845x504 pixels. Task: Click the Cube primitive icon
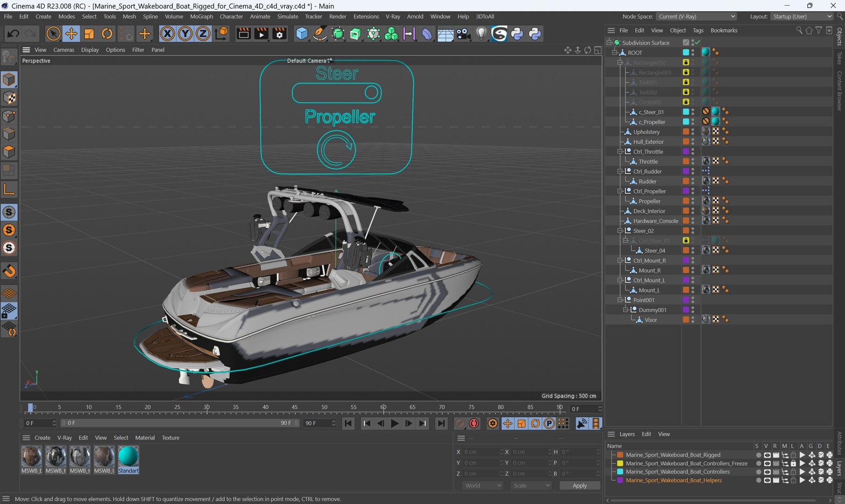(x=302, y=34)
